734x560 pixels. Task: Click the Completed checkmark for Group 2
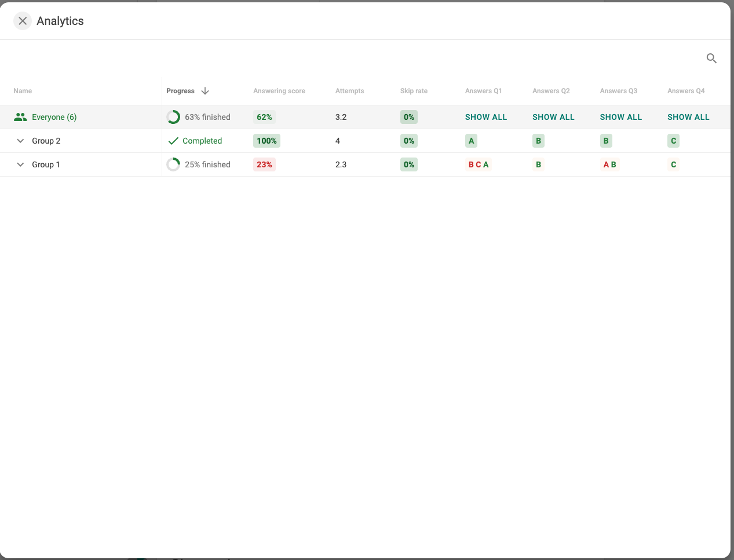click(x=173, y=141)
